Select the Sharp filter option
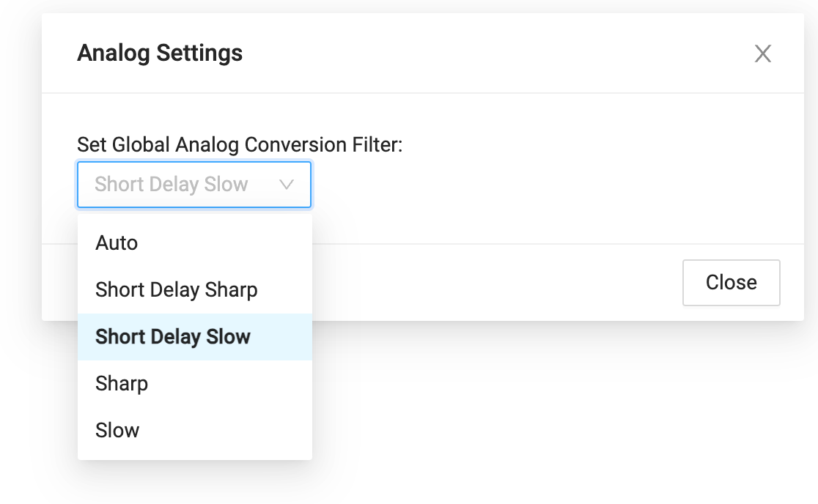 (122, 384)
